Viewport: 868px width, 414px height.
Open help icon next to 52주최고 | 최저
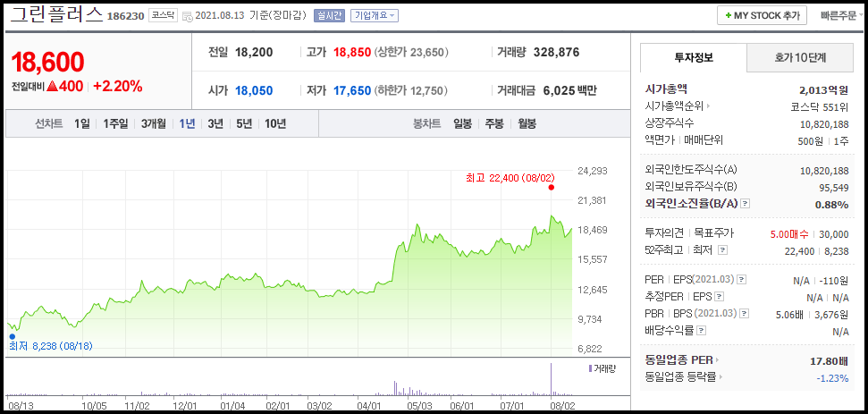722,250
